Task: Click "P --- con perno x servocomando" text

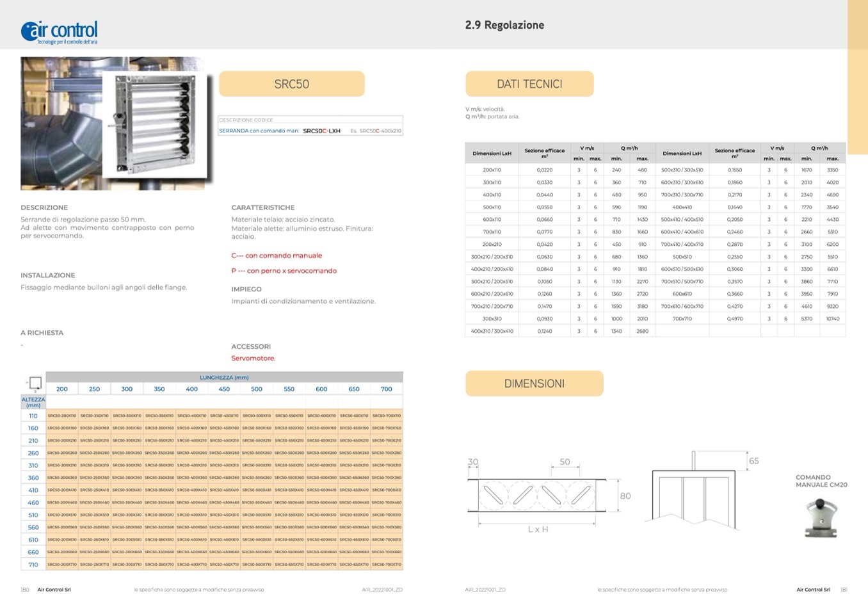Action: pyautogui.click(x=284, y=271)
